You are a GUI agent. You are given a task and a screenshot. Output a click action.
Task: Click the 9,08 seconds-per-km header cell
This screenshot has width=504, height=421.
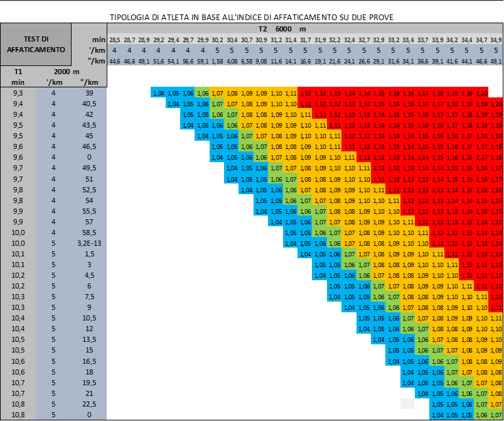pyautogui.click(x=261, y=61)
